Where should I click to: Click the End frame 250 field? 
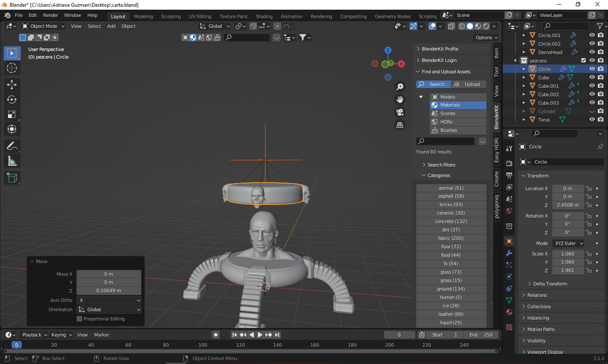(x=481, y=335)
